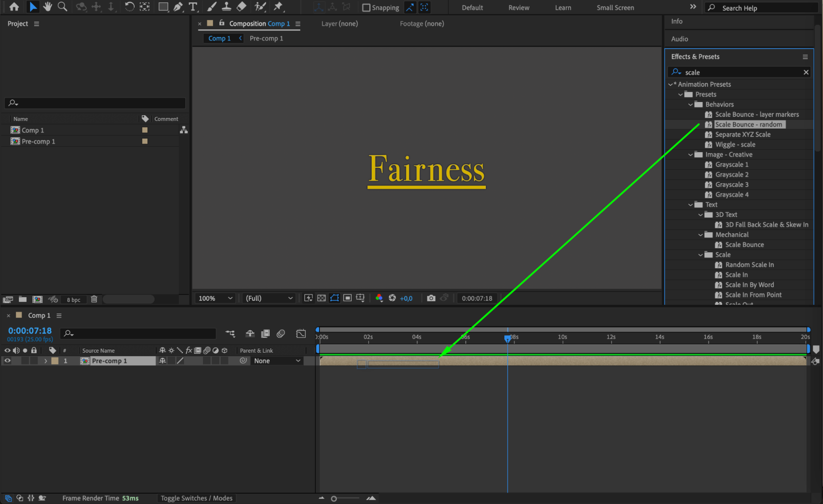Screen dimensions: 823x504
Task: Toggle transparency grid in viewer
Action: 322,298
